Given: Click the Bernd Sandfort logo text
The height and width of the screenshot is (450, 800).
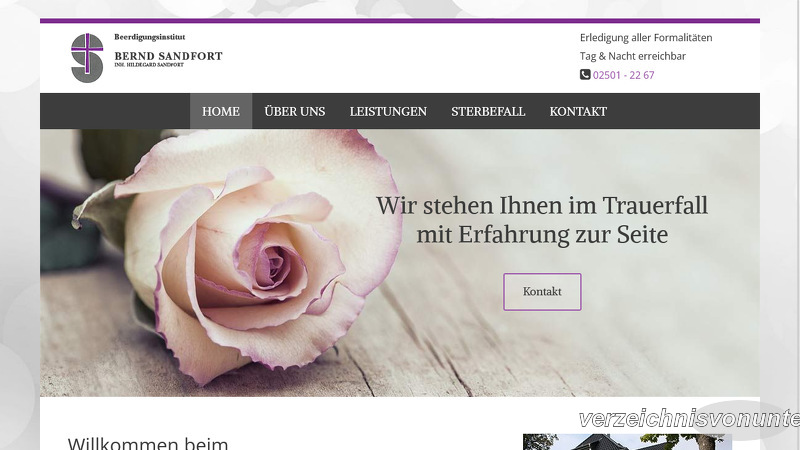Looking at the screenshot, I should tap(168, 56).
